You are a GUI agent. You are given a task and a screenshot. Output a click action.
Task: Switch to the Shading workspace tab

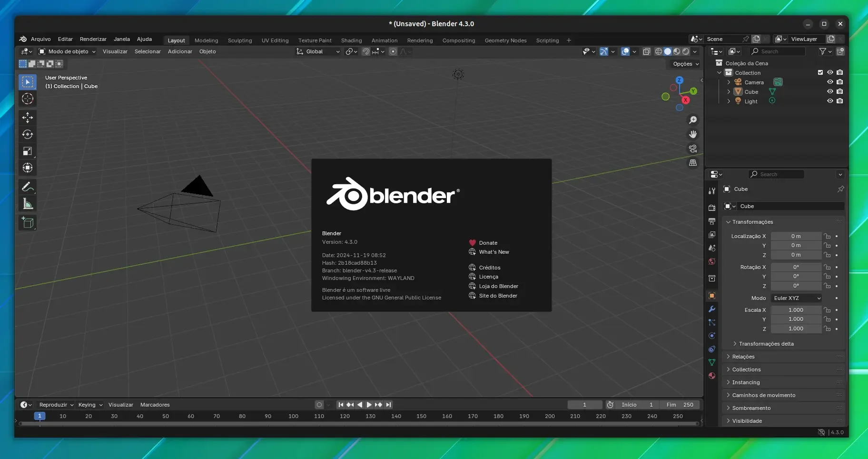pyautogui.click(x=352, y=40)
